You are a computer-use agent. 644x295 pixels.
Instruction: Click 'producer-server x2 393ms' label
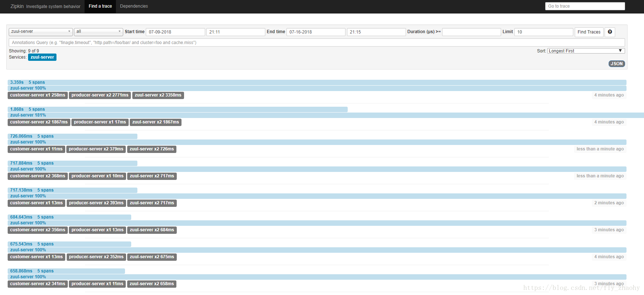pyautogui.click(x=96, y=203)
